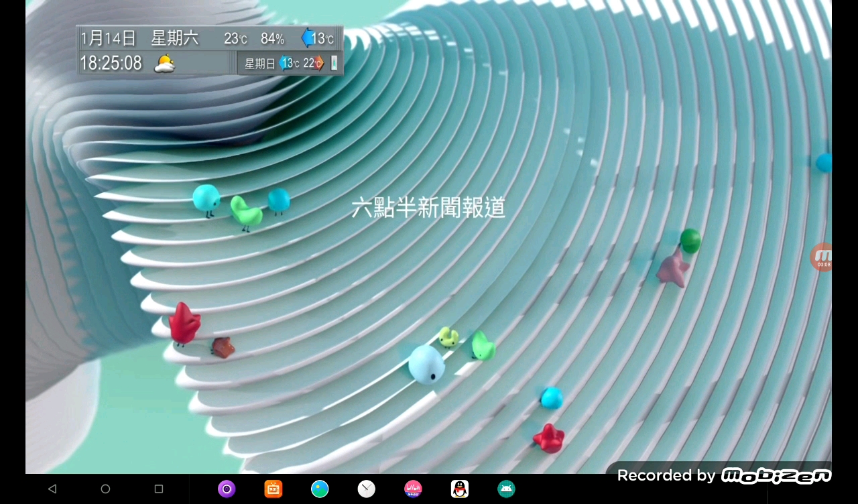This screenshot has width=858, height=504.
Task: Open the orange TV app icon
Action: (x=273, y=489)
